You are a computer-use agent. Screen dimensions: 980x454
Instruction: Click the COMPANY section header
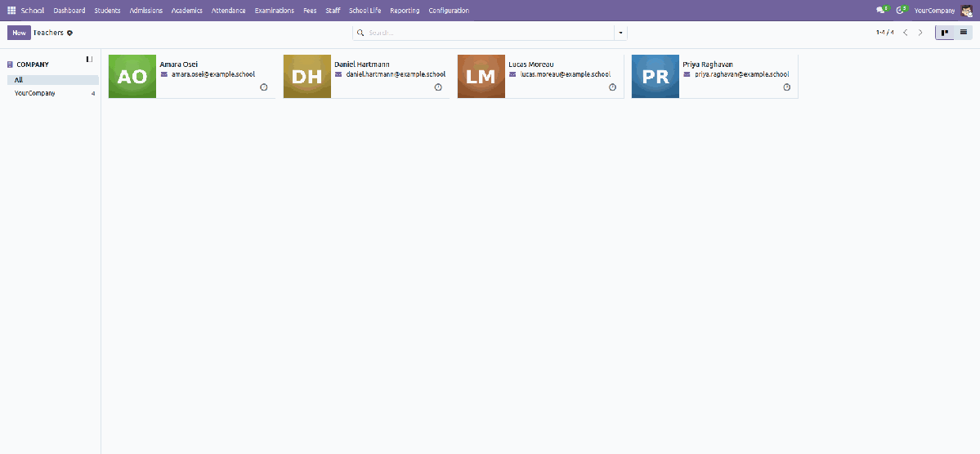click(33, 65)
